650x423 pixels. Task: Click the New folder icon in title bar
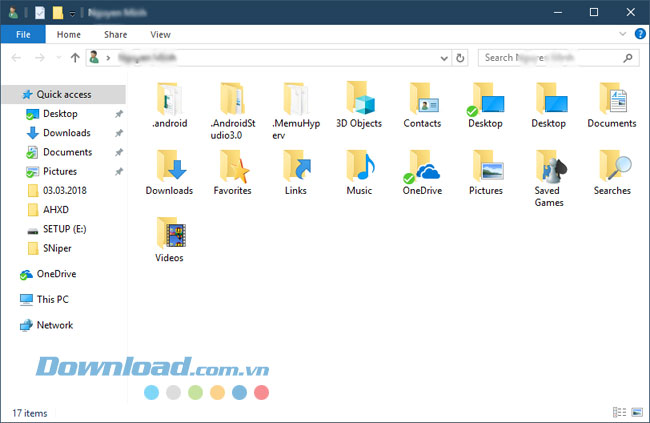coord(58,13)
